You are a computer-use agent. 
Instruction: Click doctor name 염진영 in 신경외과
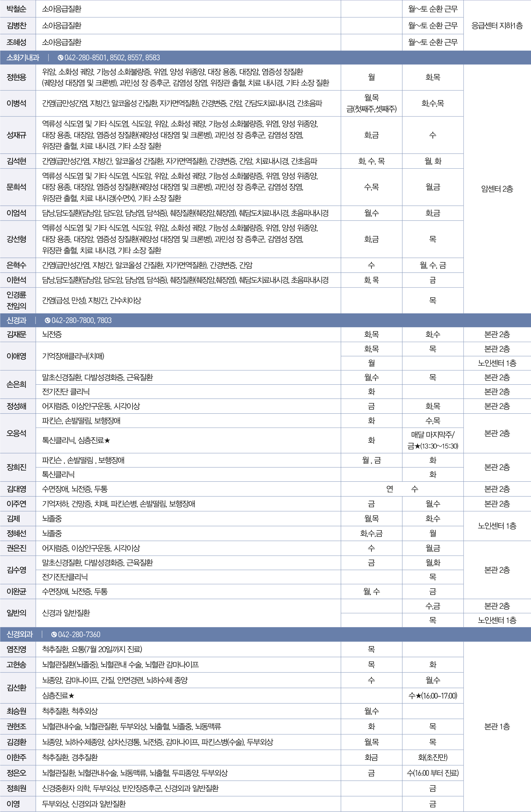coord(17,649)
